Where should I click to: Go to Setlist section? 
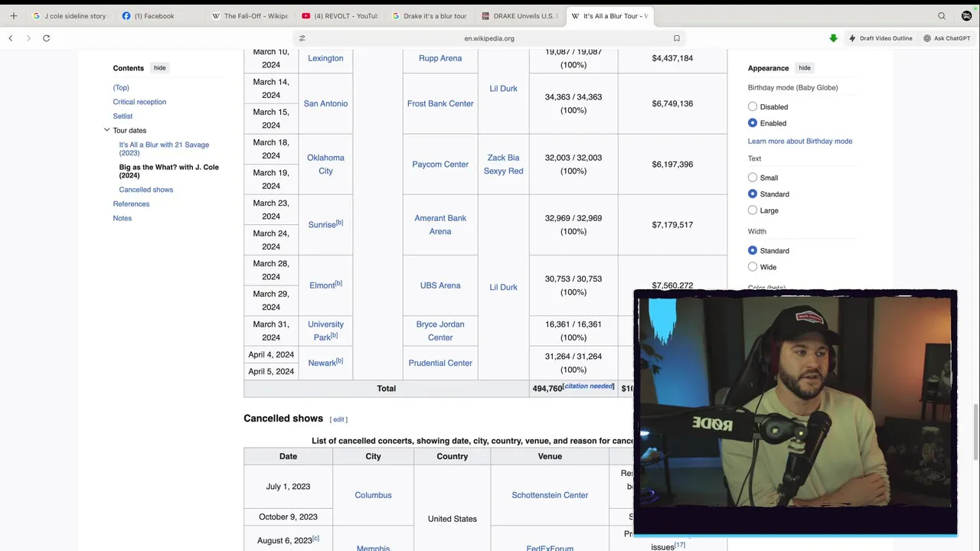click(122, 116)
